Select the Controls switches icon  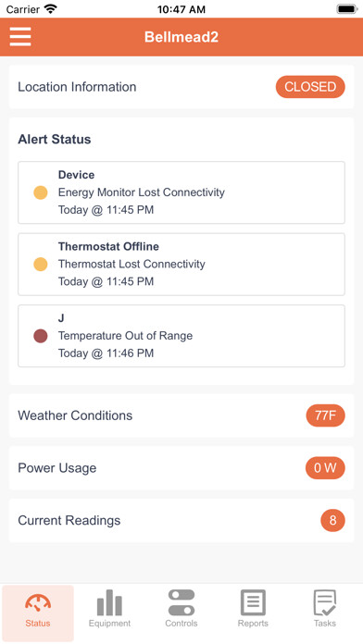point(181,602)
